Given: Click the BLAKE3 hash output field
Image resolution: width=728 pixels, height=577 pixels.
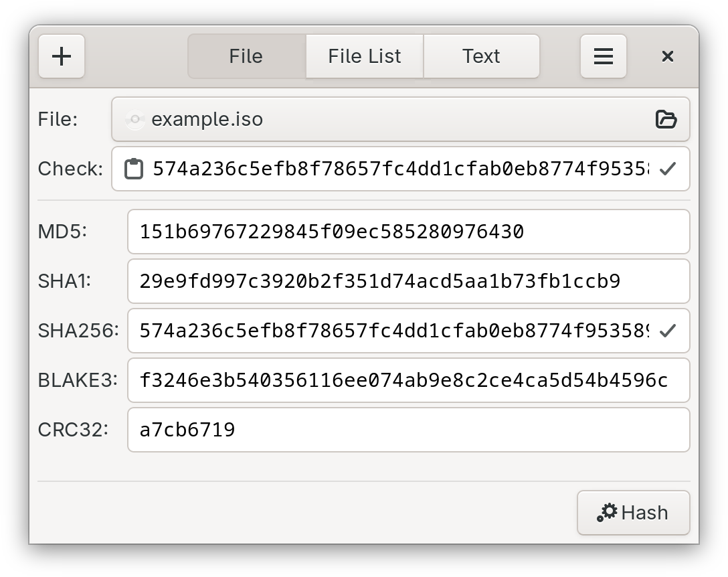Looking at the screenshot, I should tap(409, 380).
